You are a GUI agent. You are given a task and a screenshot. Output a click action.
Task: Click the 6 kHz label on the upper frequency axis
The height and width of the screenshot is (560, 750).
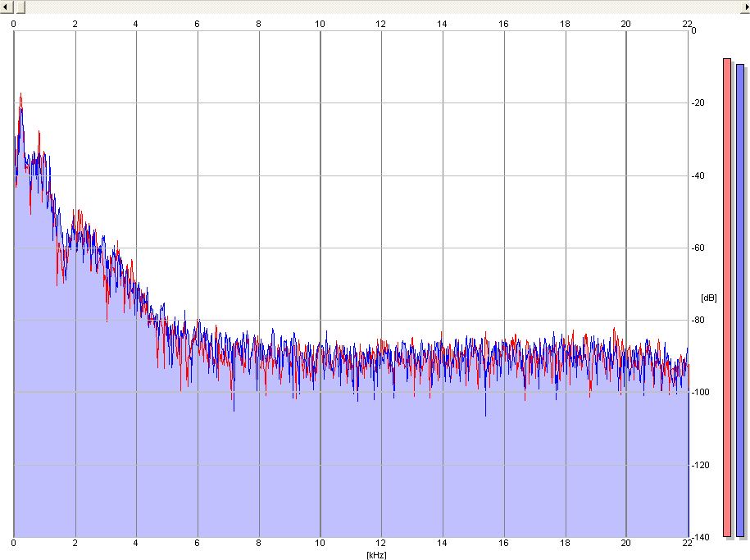(x=197, y=24)
